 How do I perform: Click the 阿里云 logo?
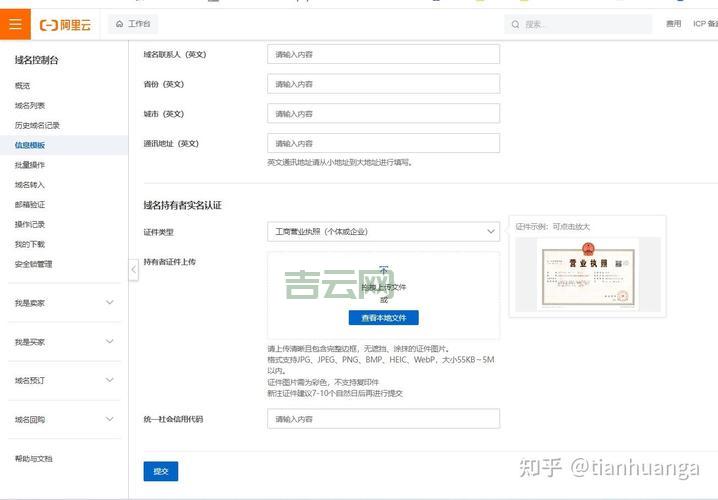coord(65,25)
